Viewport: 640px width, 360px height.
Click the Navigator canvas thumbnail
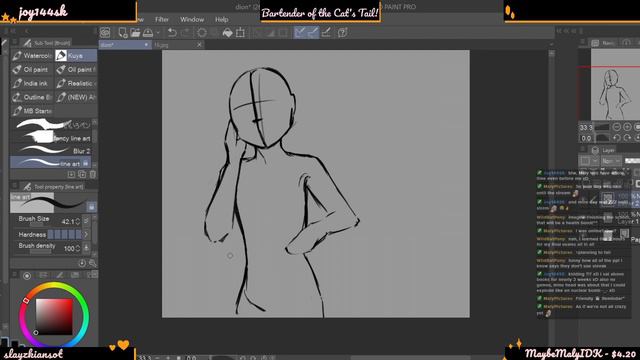[615, 85]
